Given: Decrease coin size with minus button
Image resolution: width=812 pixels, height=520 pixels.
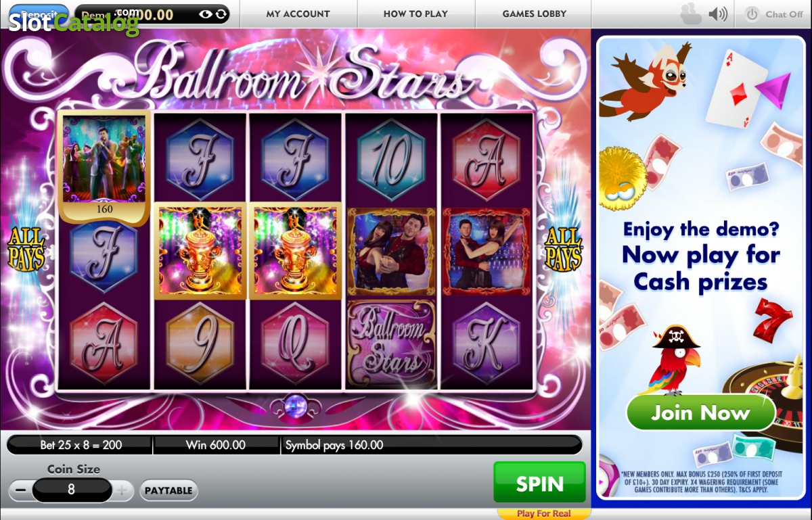Looking at the screenshot, I should (x=20, y=490).
